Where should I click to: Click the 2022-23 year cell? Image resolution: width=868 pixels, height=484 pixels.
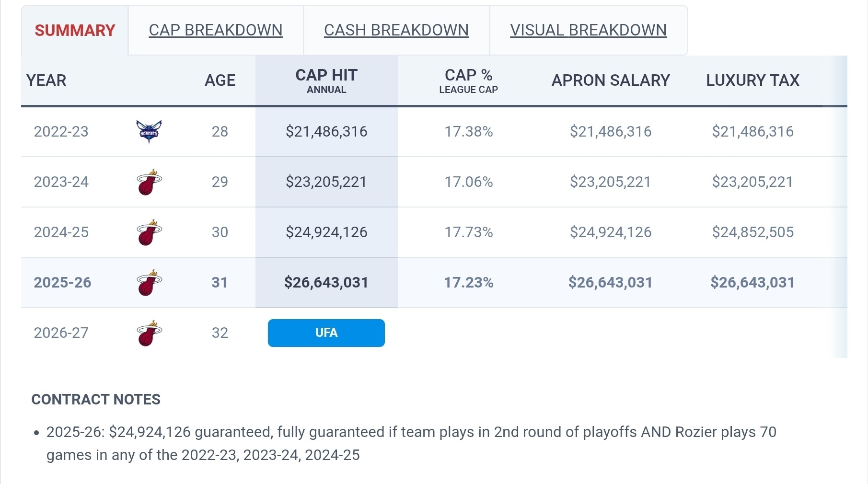(x=61, y=132)
